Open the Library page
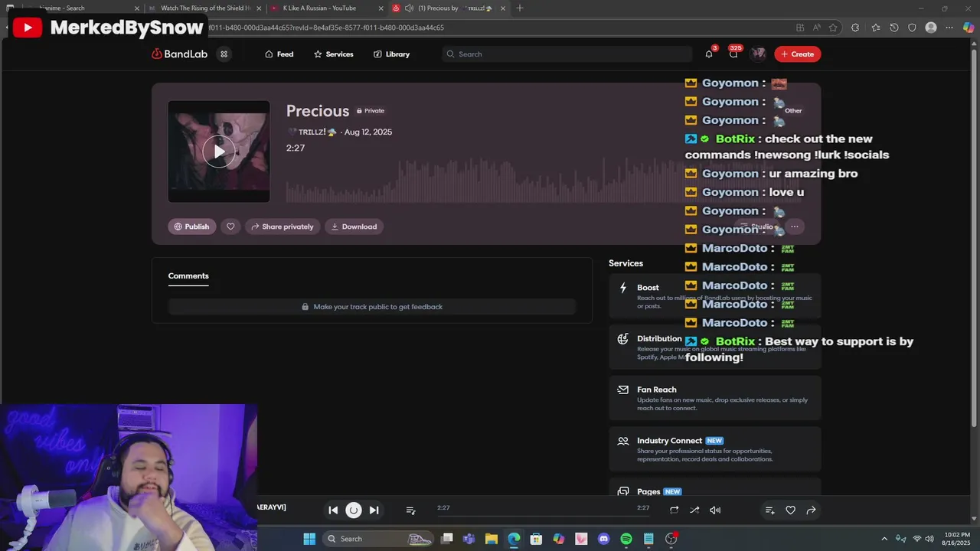Image resolution: width=980 pixels, height=551 pixels. pyautogui.click(x=391, y=54)
